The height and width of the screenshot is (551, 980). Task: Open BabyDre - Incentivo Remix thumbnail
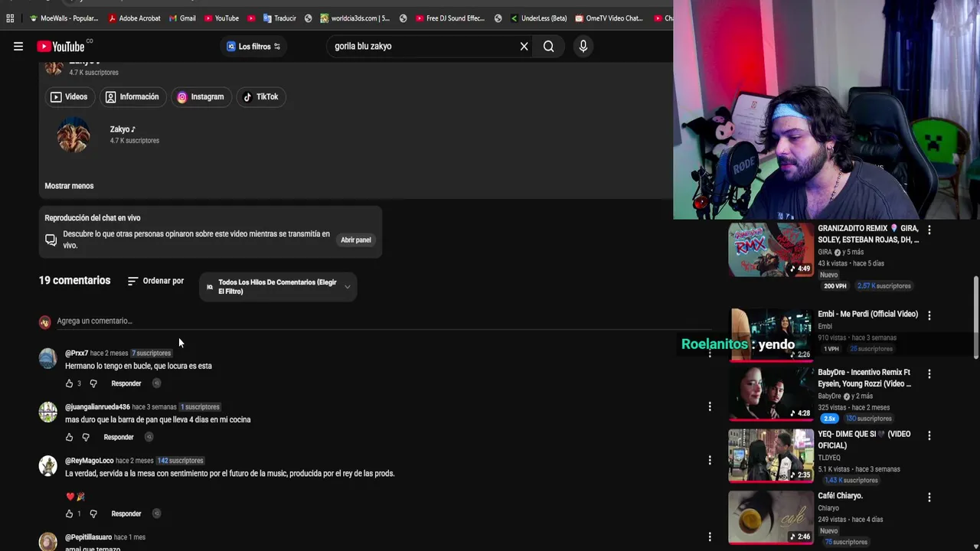[x=771, y=393]
